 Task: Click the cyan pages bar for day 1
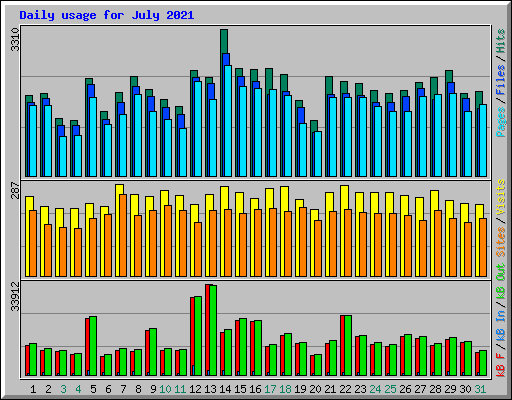tap(33, 141)
